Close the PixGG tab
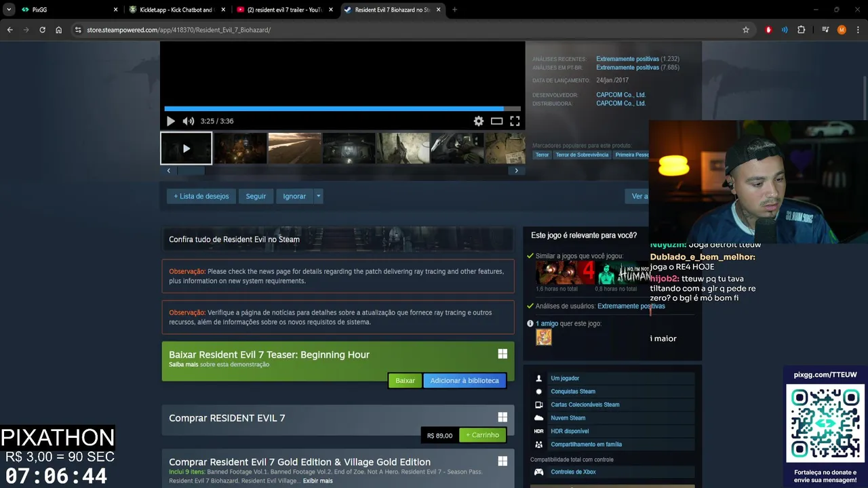Image resolution: width=868 pixels, height=488 pixels. coord(115,9)
